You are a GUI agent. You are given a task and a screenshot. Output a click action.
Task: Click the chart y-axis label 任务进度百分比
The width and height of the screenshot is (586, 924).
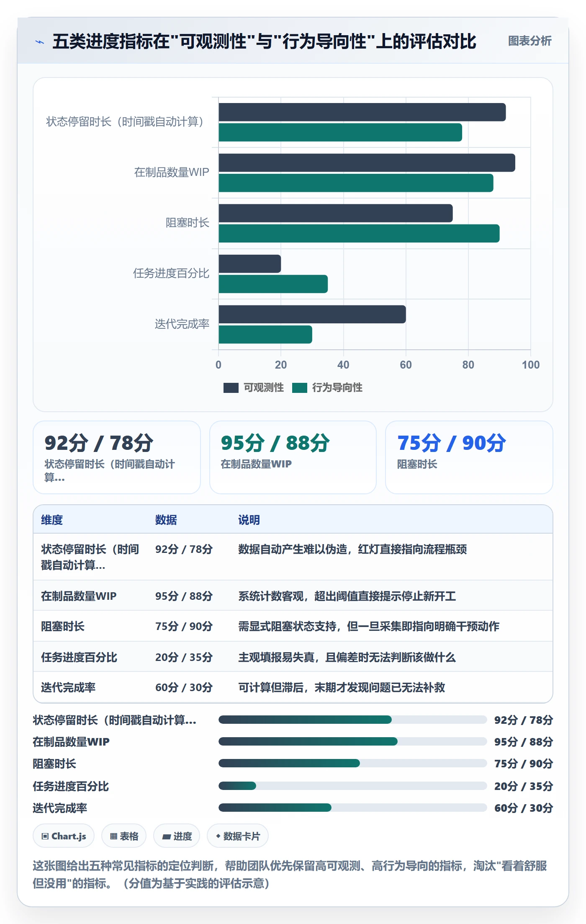pos(171,274)
